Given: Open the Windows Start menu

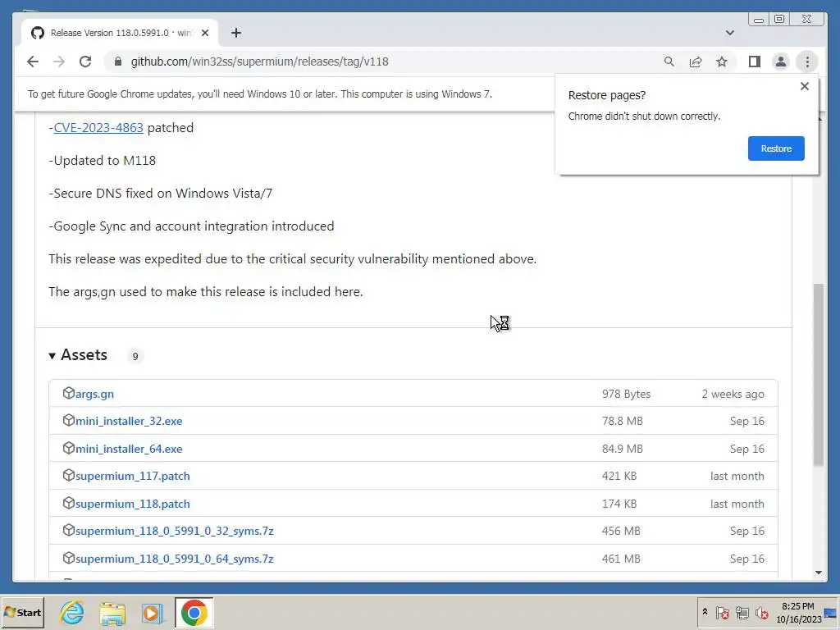Looking at the screenshot, I should [22, 612].
